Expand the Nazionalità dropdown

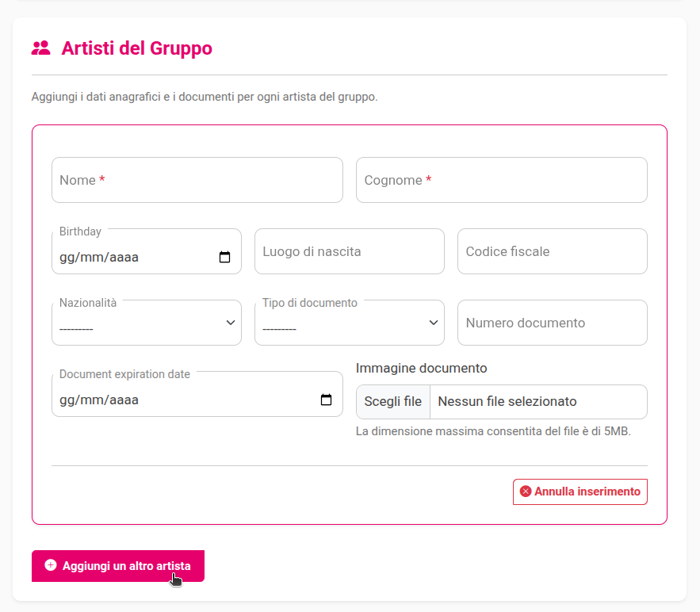pos(147,323)
